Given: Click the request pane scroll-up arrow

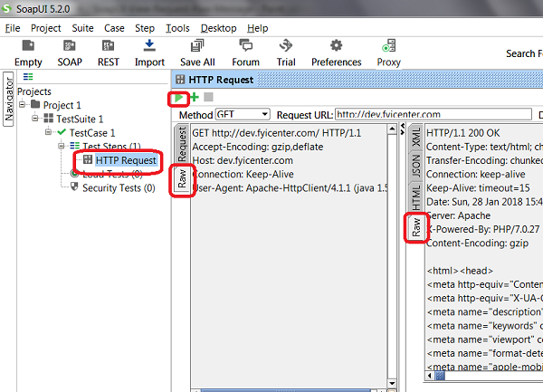Looking at the screenshot, I should (x=392, y=129).
